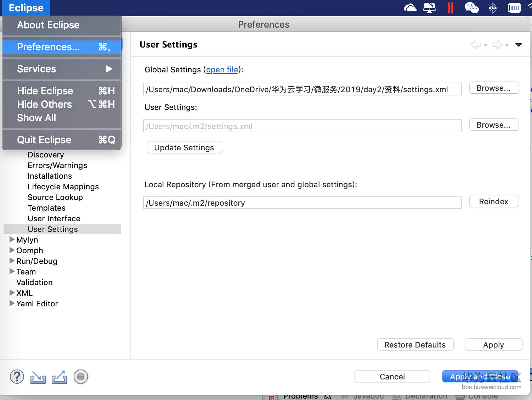Image resolution: width=532 pixels, height=400 pixels.
Task: Open the WeChat menu bar icon
Action: (x=471, y=7)
